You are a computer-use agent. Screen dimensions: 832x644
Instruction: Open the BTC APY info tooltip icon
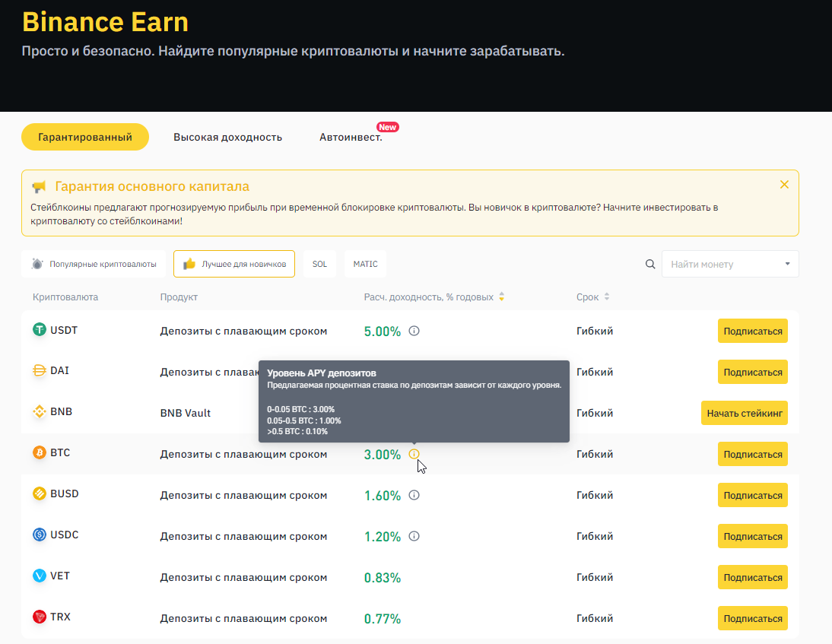tap(414, 453)
